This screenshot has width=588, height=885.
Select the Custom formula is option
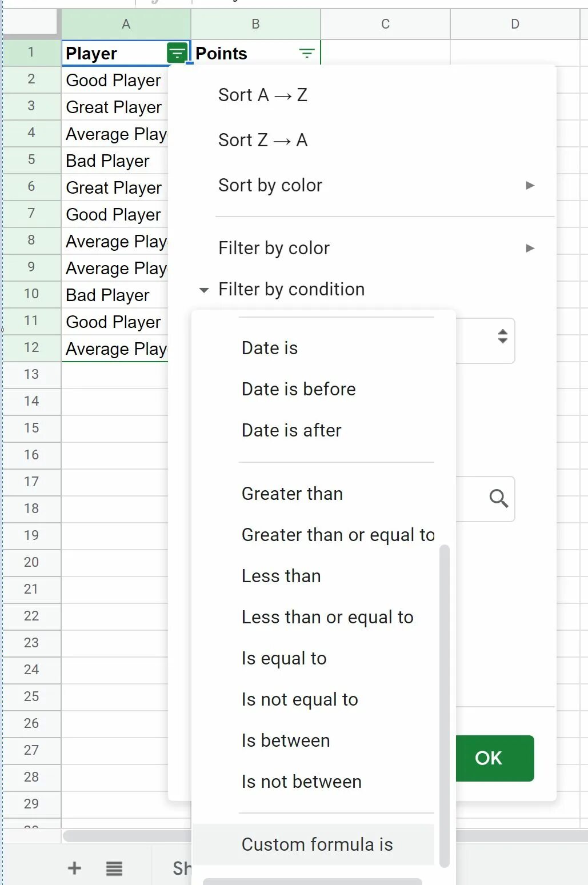click(317, 844)
